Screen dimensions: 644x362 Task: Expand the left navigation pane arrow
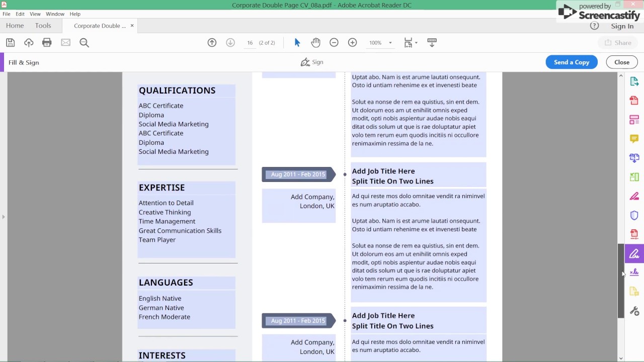pyautogui.click(x=4, y=217)
